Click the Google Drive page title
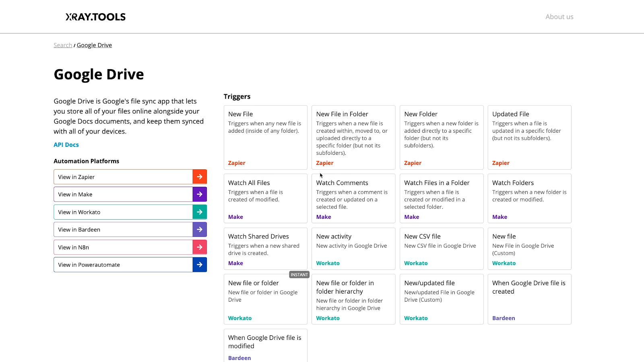 (x=99, y=74)
